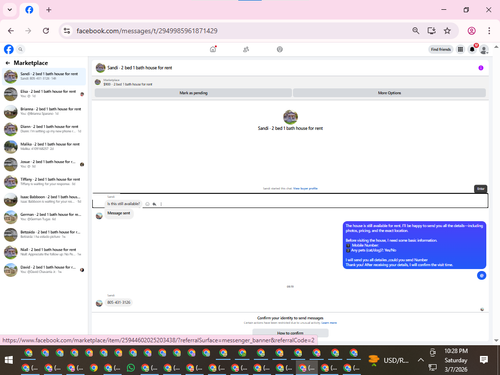The image size is (500, 375).
Task: Open more options for 'Is this still available?'
Action: coord(161,204)
